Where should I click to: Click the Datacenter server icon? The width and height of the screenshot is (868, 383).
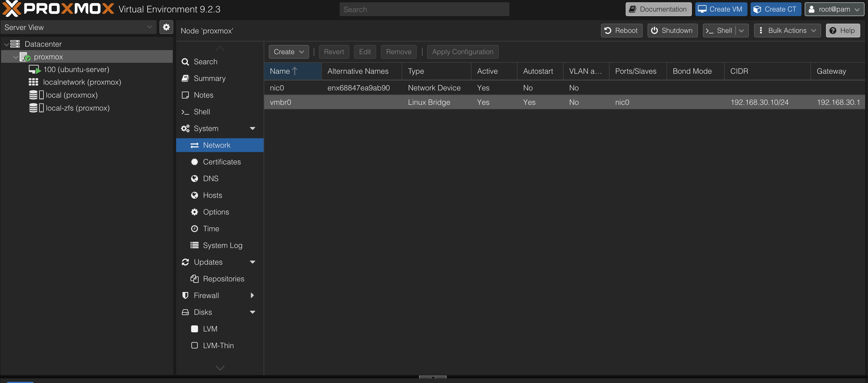click(15, 44)
